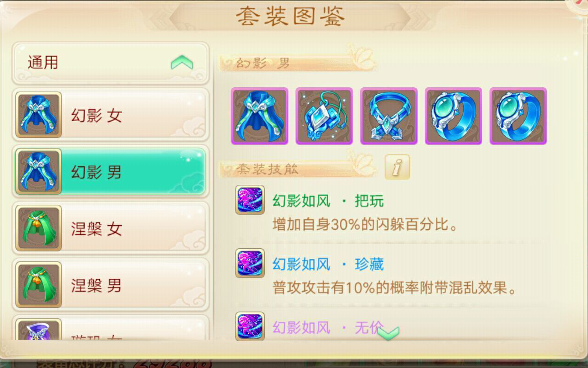Select the blue pendant amulet icon
Viewport: 588px width, 368px height.
click(x=324, y=116)
